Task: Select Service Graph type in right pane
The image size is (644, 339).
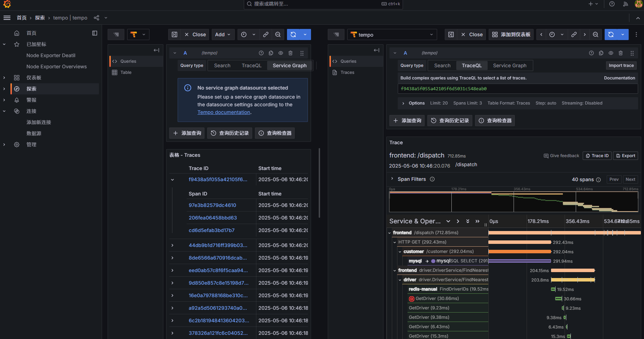Action: 510,66
